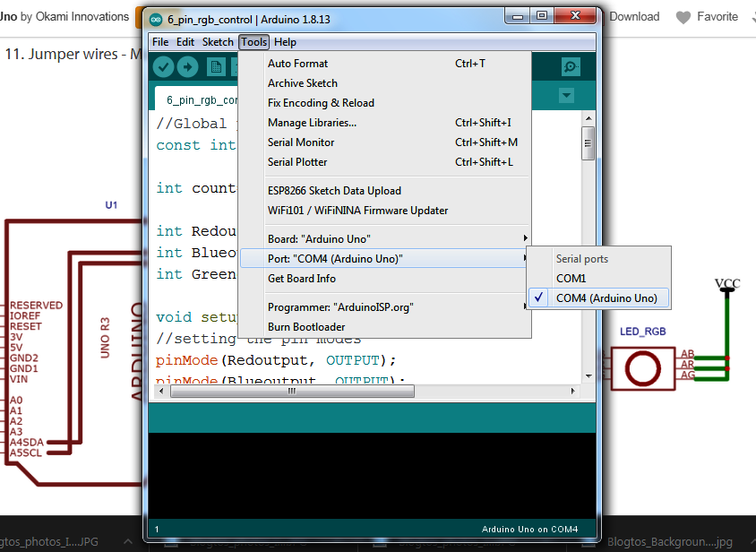Select checked COM4 (Arduino Uno) port

pos(599,298)
